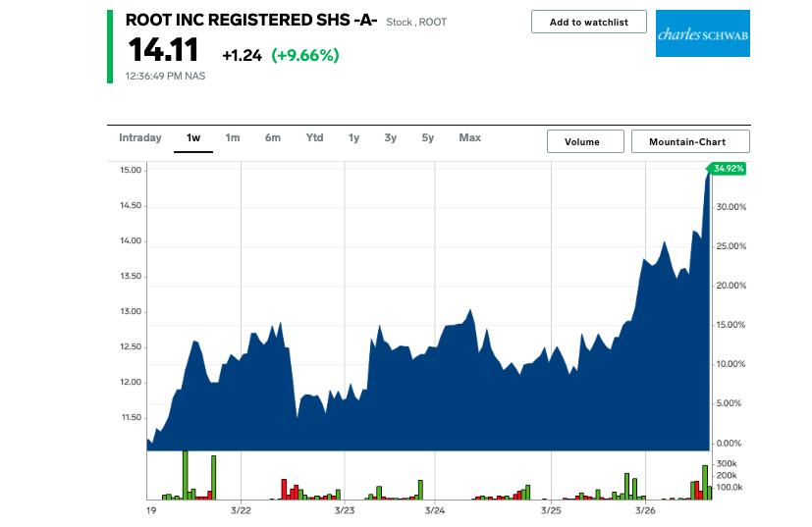Click the 3/23 date axis label

[345, 510]
